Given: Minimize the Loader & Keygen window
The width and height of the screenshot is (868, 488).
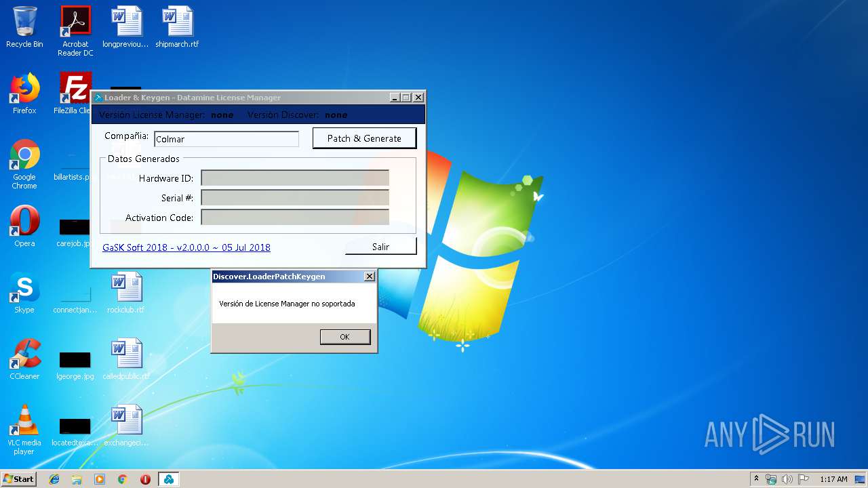Looking at the screenshot, I should pyautogui.click(x=395, y=98).
